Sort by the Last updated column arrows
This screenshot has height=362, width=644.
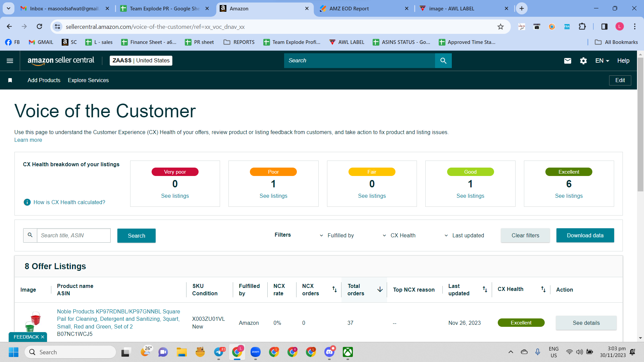point(485,289)
